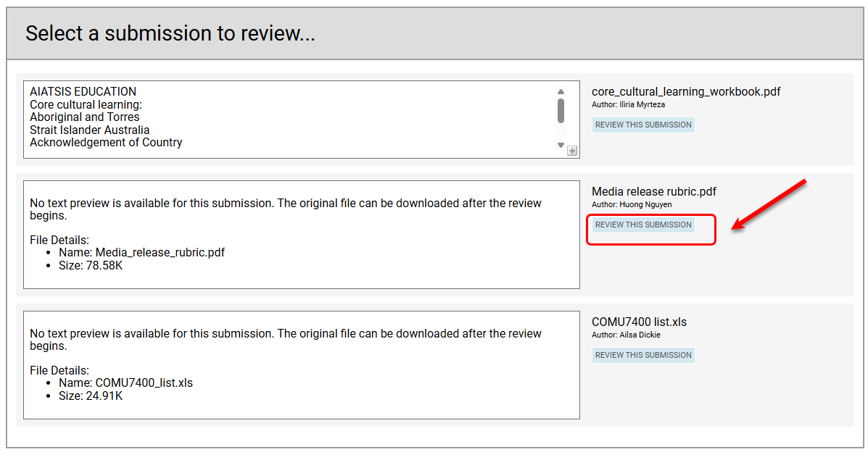Click the Name: COMU7400_list.xls file detail
Viewport: 868px width, 452px height.
[125, 383]
